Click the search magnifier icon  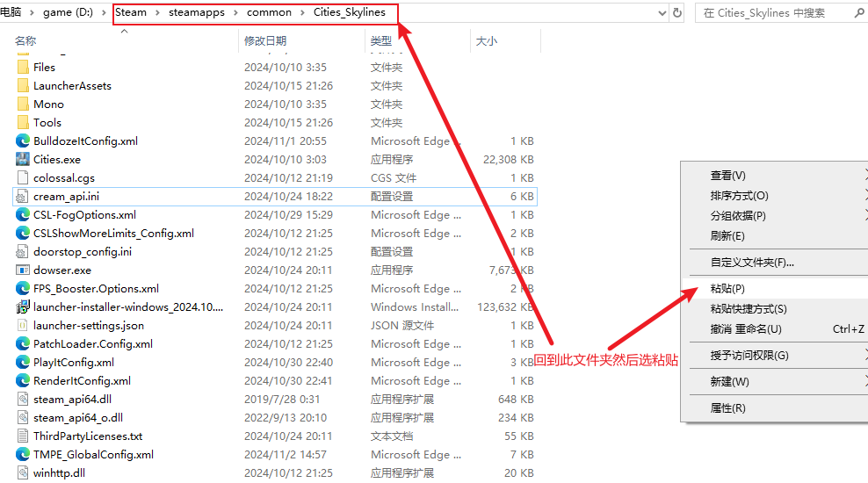coord(859,12)
